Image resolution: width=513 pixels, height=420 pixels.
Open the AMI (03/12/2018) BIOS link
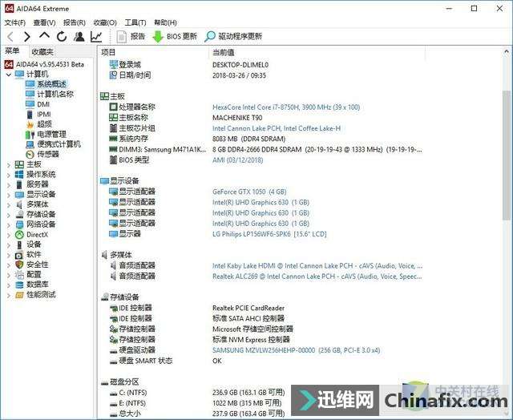coord(237,160)
